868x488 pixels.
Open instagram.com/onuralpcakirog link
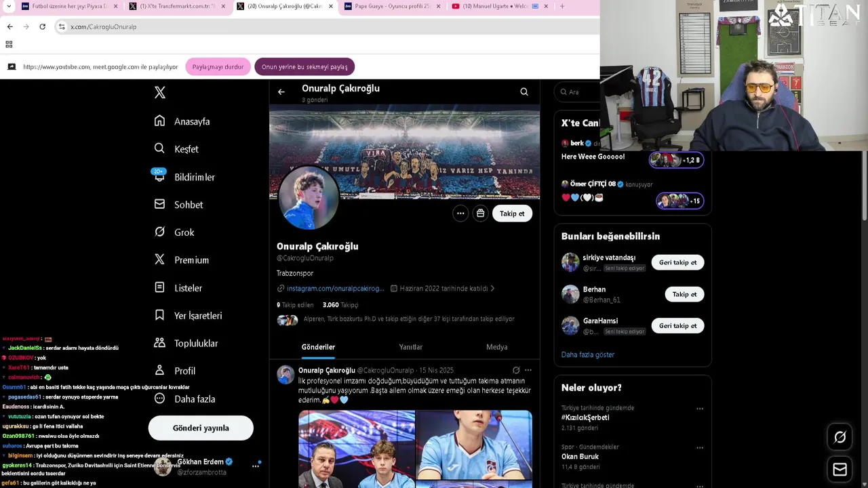click(x=335, y=288)
